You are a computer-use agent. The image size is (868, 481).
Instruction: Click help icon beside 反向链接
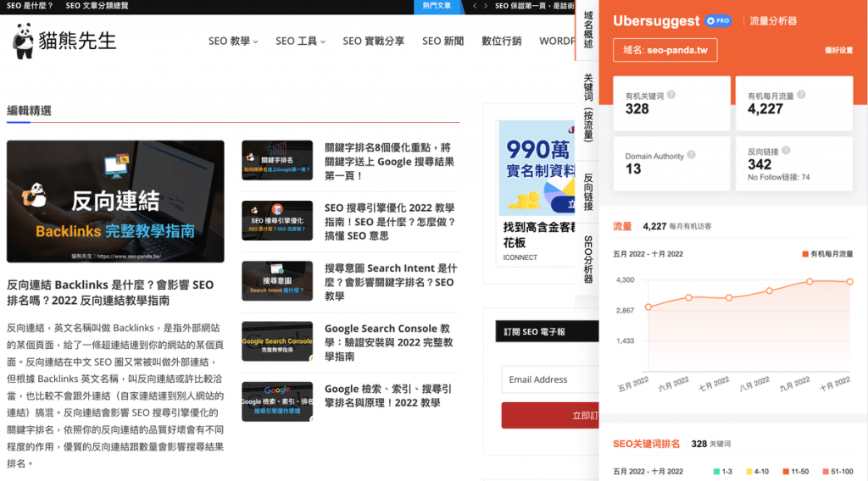(x=786, y=151)
